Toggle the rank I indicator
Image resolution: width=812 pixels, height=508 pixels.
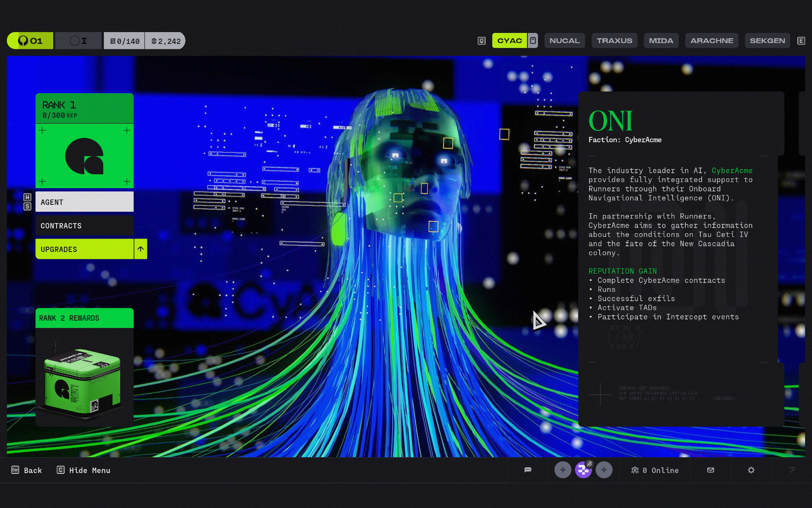pyautogui.click(x=78, y=41)
